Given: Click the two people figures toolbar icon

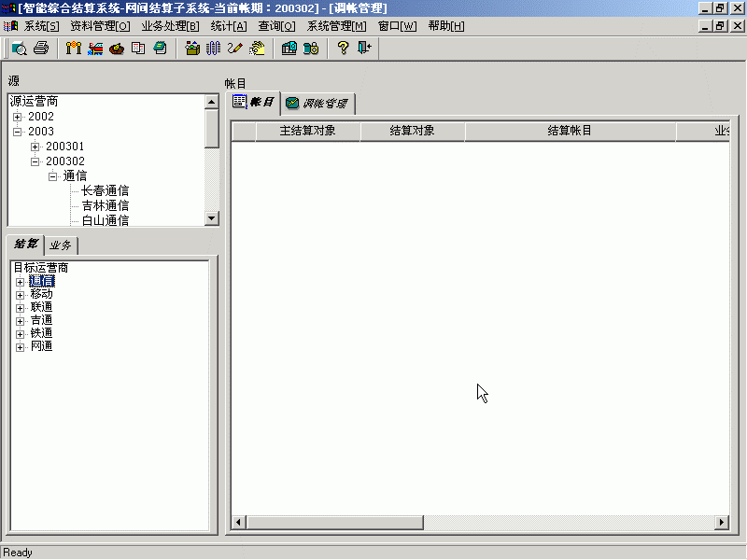Looking at the screenshot, I should pyautogui.click(x=74, y=49).
